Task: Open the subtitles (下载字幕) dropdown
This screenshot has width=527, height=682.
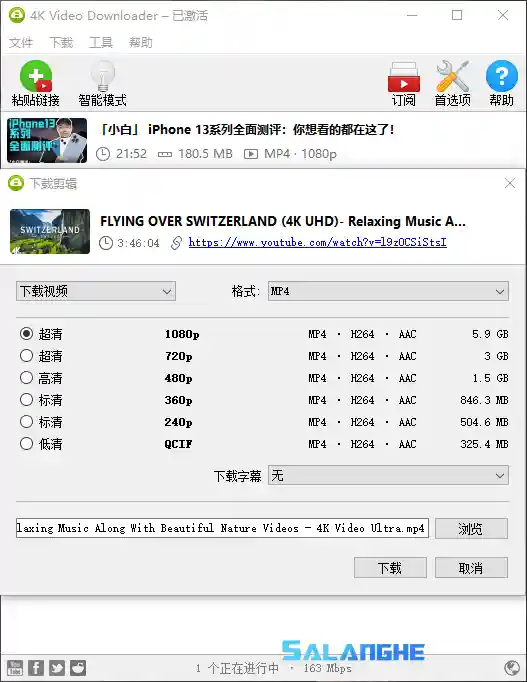Action: pos(388,475)
